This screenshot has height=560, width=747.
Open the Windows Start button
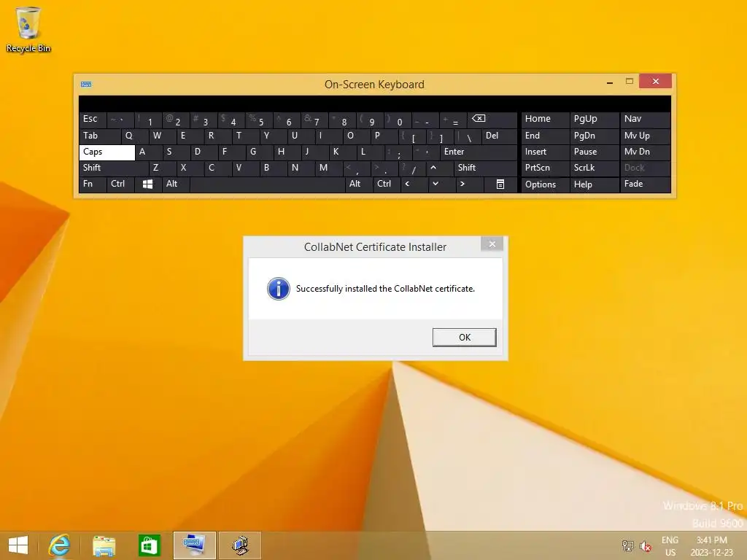point(18,545)
